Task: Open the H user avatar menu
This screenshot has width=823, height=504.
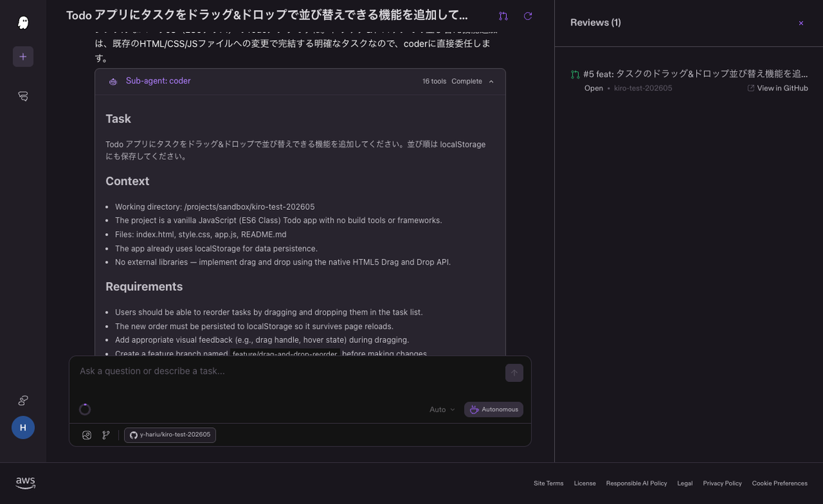Action: point(23,427)
